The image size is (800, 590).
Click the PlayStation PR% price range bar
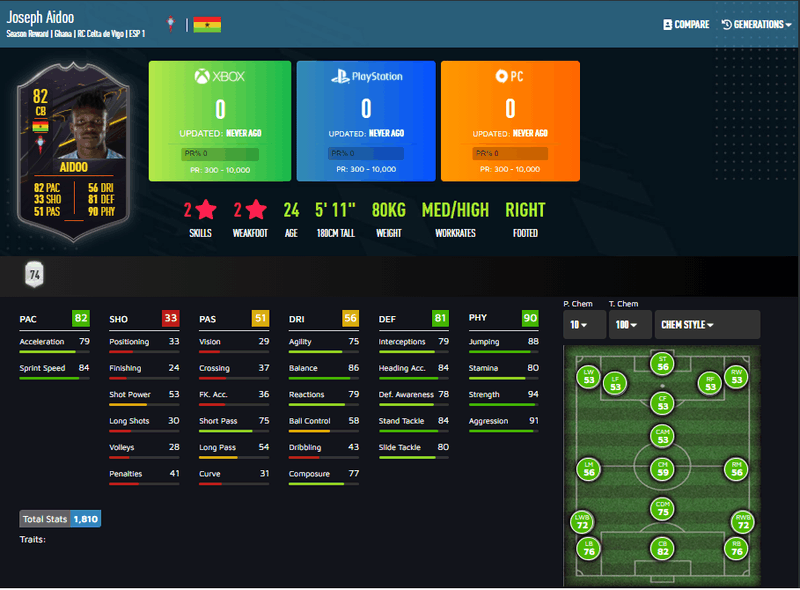point(366,153)
